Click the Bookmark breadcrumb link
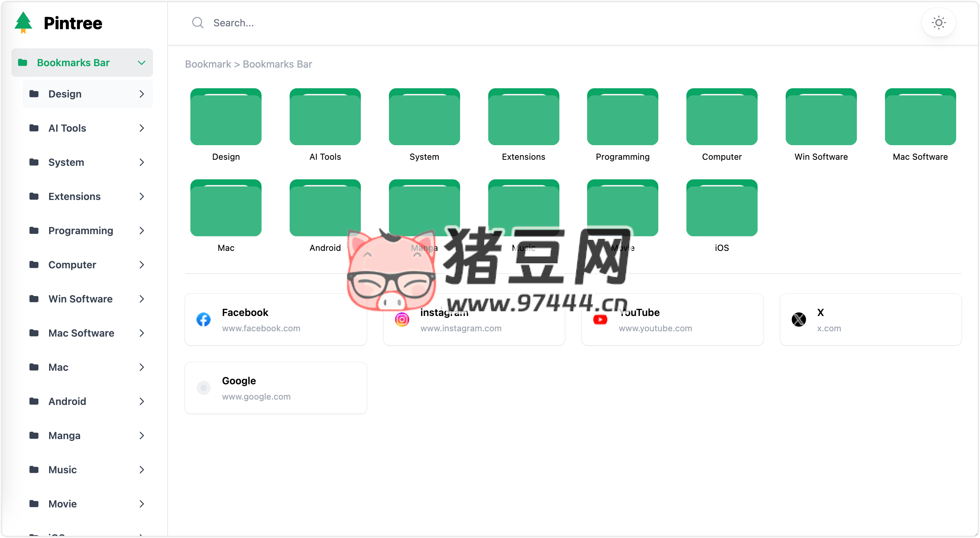980x538 pixels. (208, 64)
